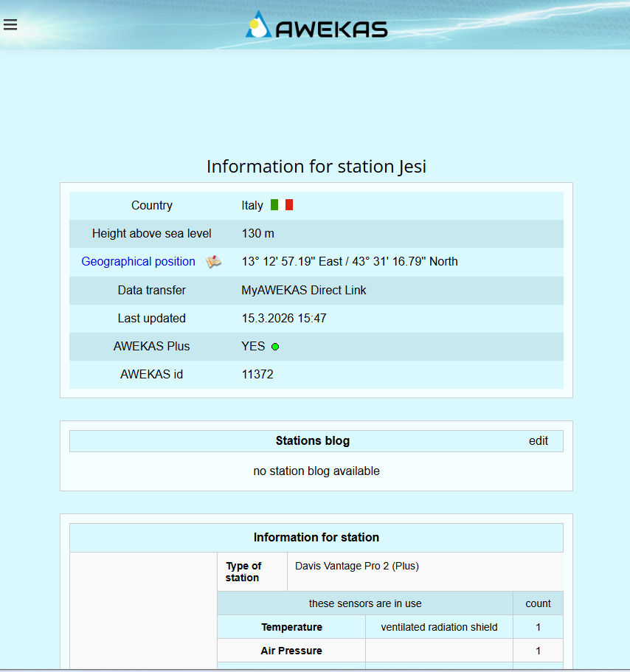Follow the Geographical position link

tap(138, 262)
